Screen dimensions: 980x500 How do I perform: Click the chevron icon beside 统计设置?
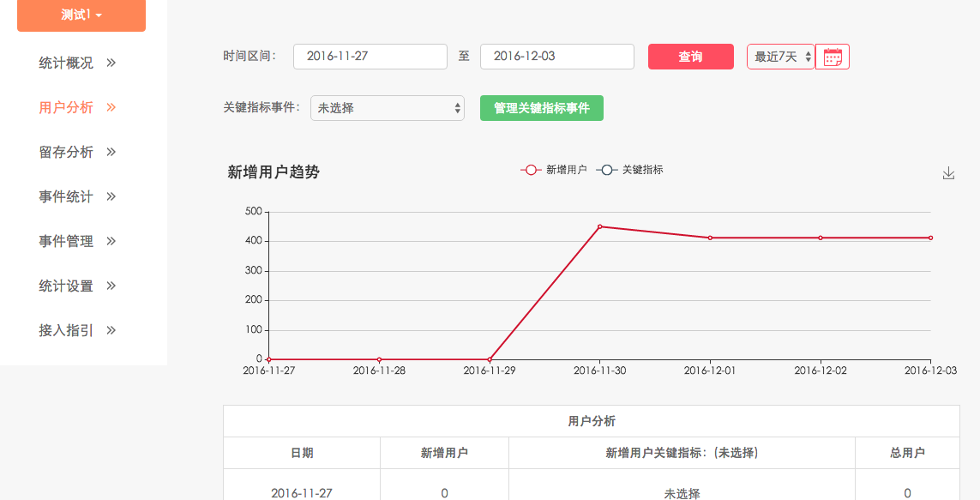coord(111,286)
